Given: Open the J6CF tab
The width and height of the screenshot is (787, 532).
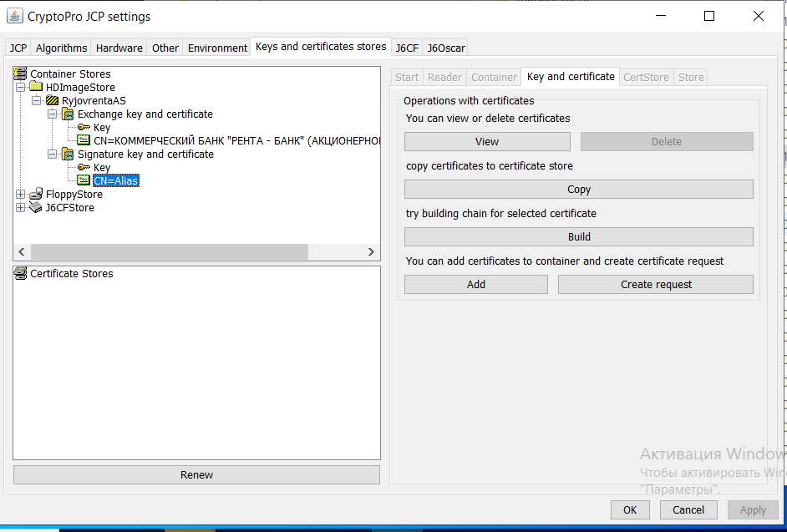Looking at the screenshot, I should (407, 48).
